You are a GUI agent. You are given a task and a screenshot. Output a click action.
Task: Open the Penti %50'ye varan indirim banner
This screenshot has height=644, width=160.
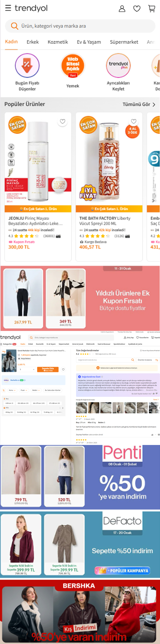pyautogui.click(x=80, y=477)
